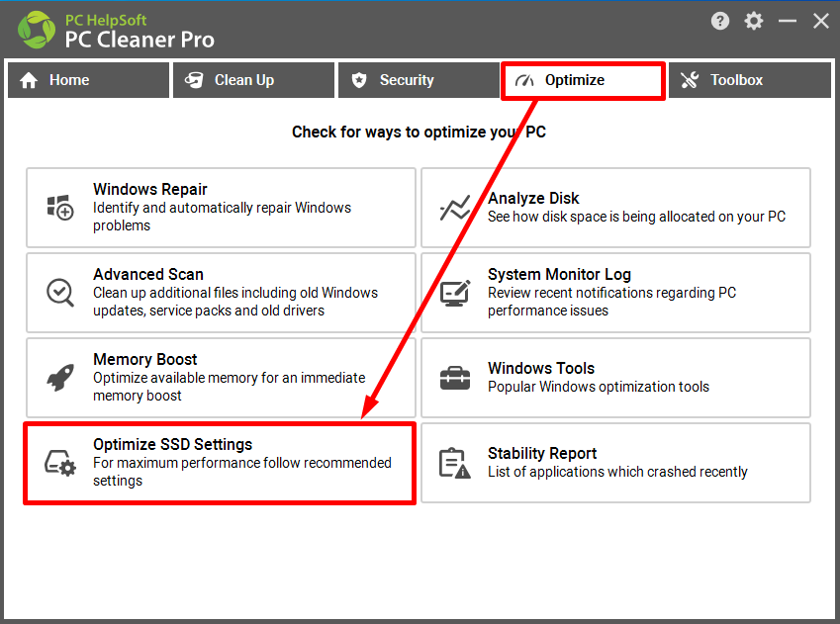Click 'See how disk space is being allocated' text
This screenshot has height=624, width=840.
[x=636, y=217]
